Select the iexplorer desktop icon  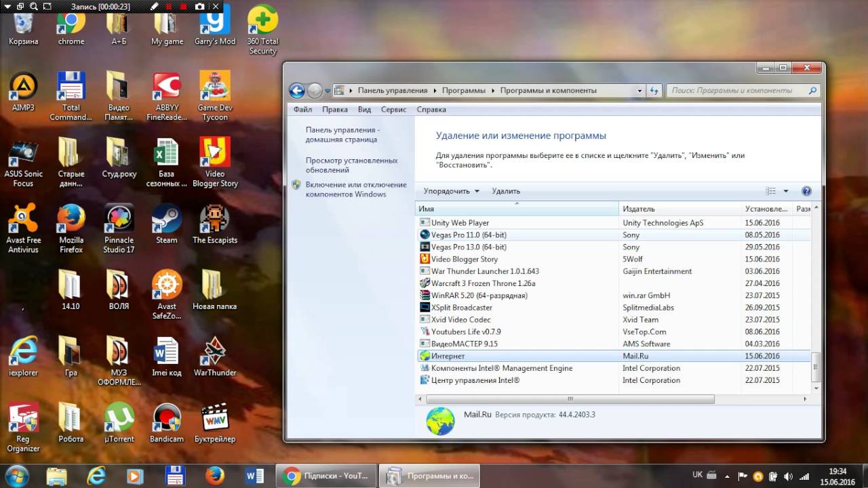(24, 357)
